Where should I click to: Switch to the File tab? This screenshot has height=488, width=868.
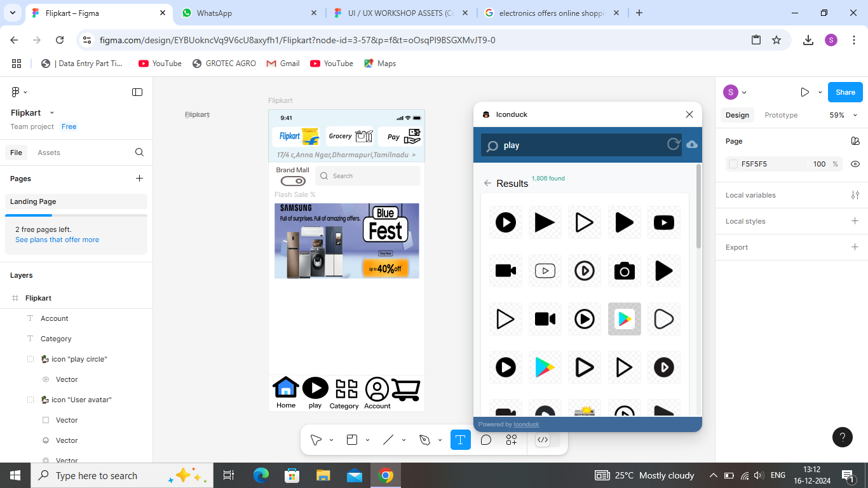pos(16,152)
